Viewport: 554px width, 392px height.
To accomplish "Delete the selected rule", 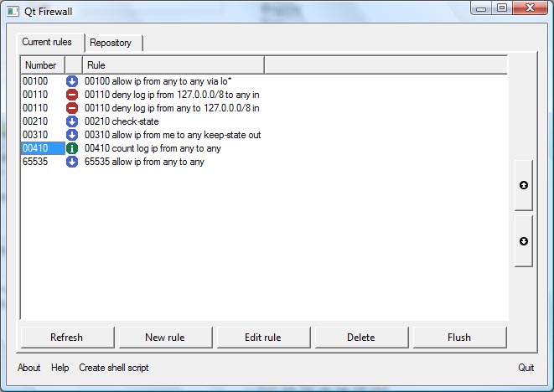I will point(361,338).
